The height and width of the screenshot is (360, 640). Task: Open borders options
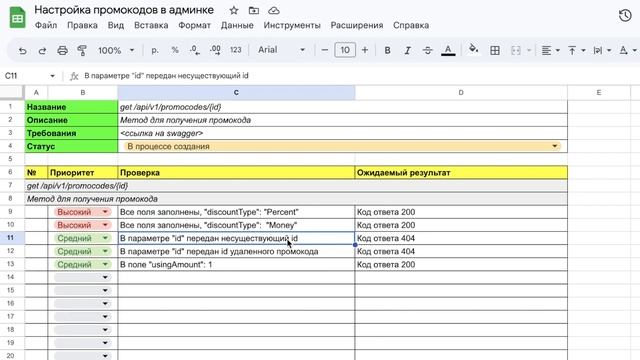tap(495, 50)
